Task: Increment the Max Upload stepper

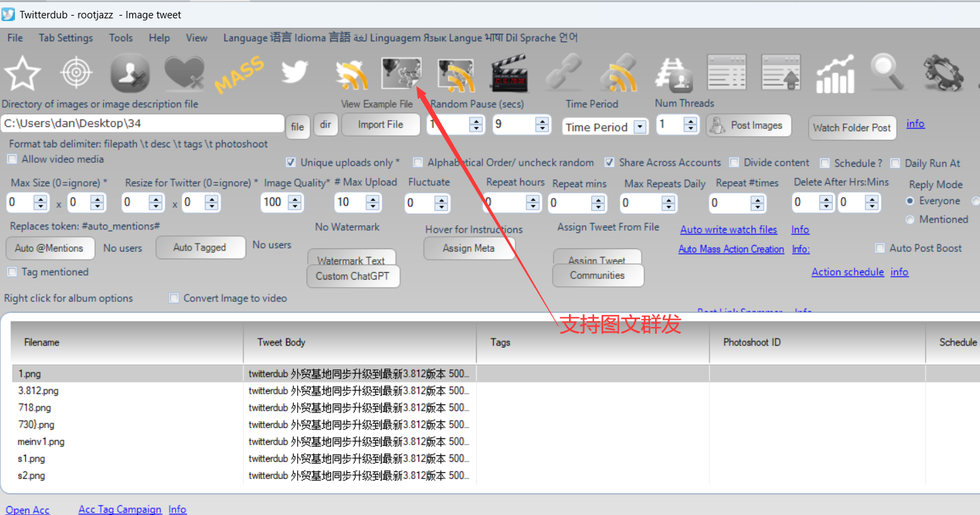Action: tap(371, 198)
